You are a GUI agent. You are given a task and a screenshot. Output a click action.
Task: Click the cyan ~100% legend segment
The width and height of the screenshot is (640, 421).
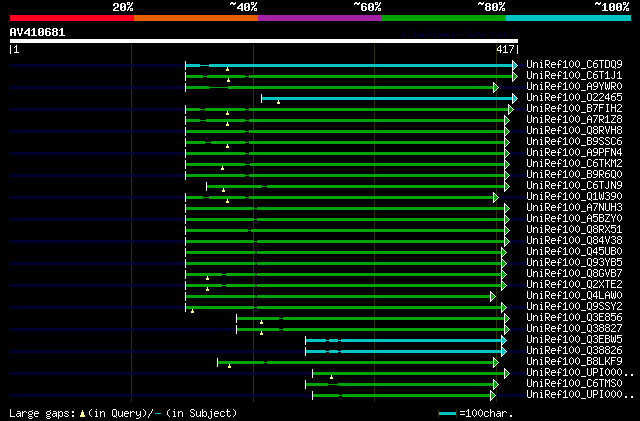569,18
